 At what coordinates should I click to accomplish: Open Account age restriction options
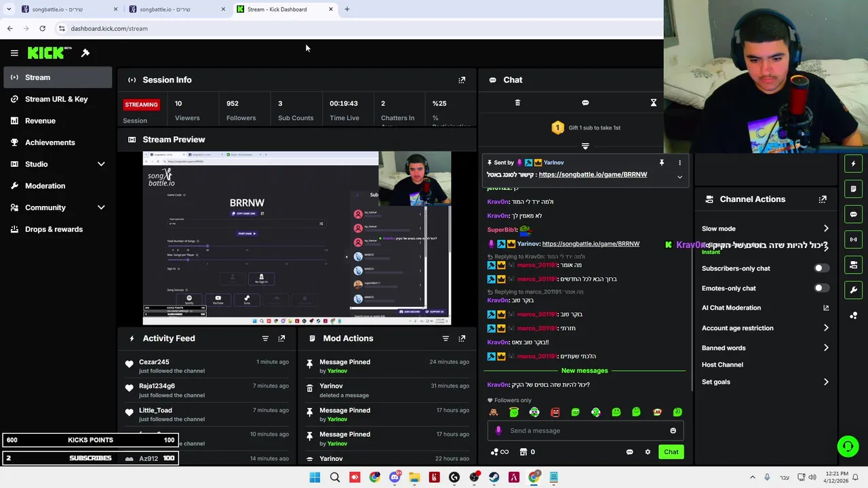[764, 328]
